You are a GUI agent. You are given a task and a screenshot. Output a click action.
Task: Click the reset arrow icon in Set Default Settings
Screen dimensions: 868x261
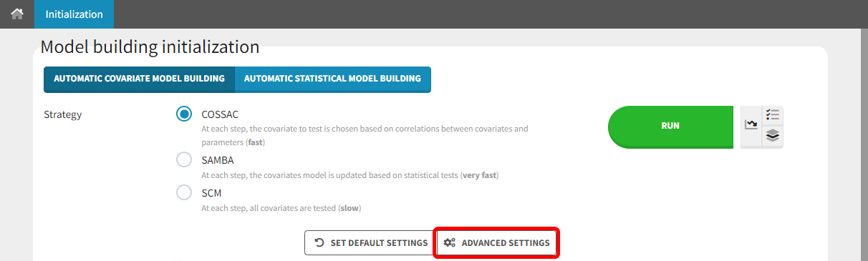pos(319,243)
